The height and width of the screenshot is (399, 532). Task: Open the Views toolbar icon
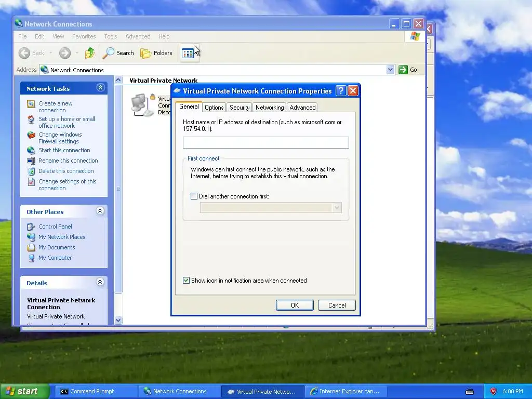click(188, 53)
